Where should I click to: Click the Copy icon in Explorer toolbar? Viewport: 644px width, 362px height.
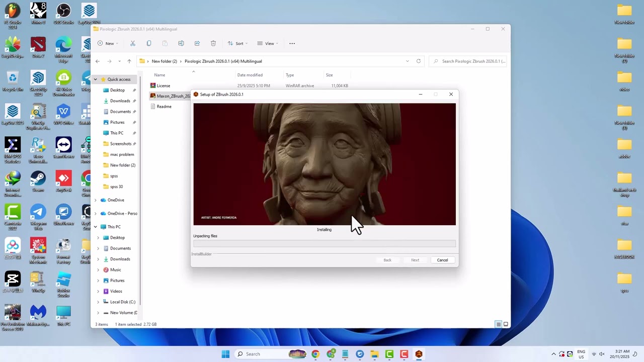click(149, 43)
